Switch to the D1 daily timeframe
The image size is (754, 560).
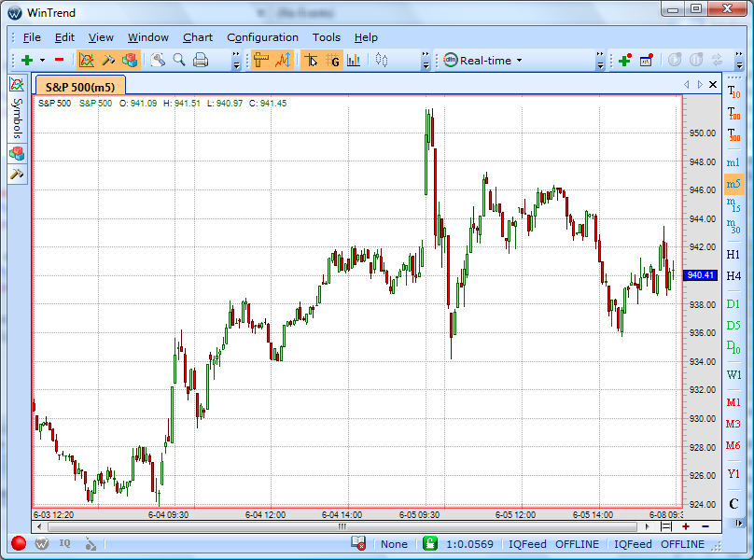click(733, 304)
